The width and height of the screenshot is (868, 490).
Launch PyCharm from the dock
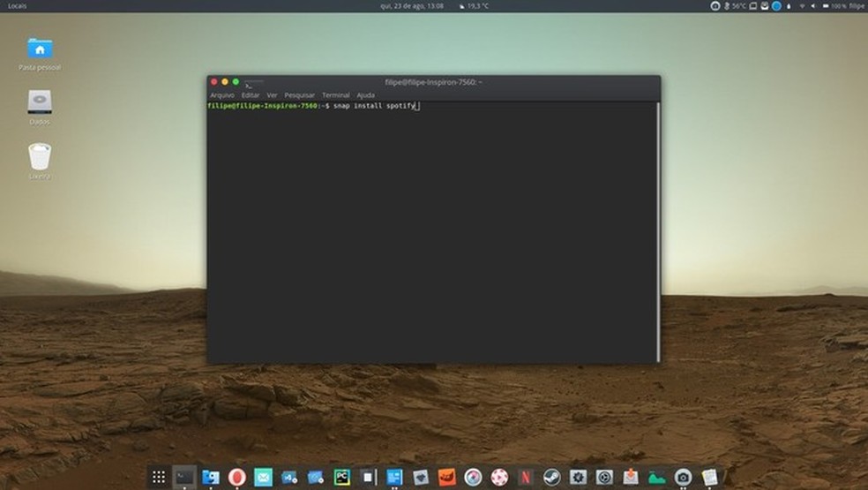pyautogui.click(x=341, y=478)
